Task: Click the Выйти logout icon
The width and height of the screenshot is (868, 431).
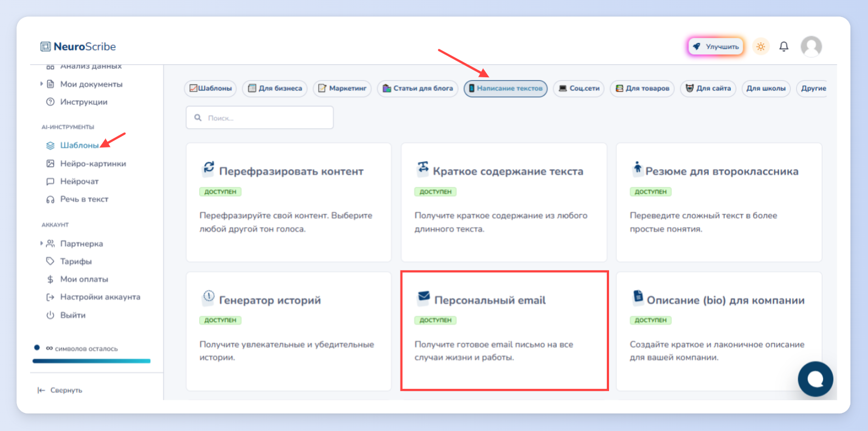Action: [50, 315]
